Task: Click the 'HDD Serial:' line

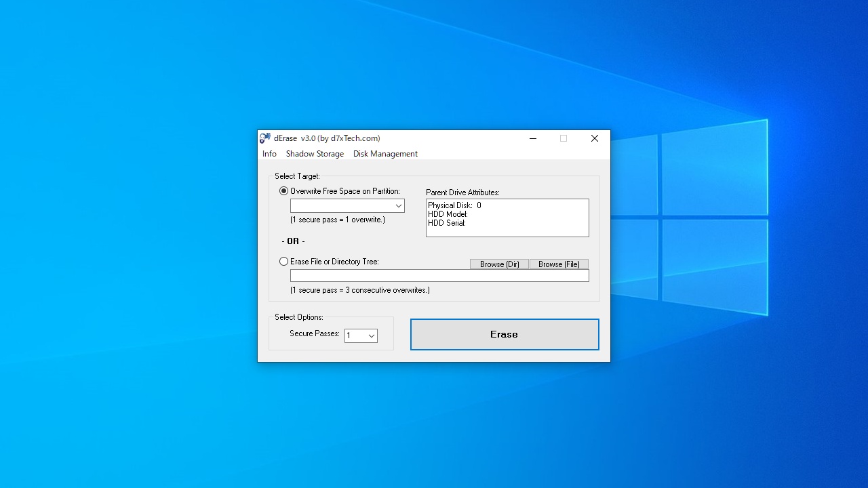Action: (x=447, y=223)
